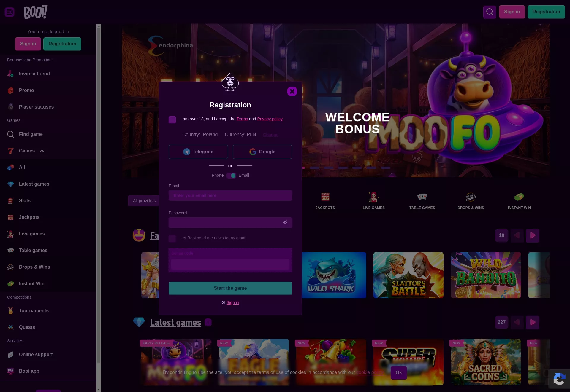This screenshot has height=392, width=570.
Task: Focus the Bonus code input field
Action: (x=230, y=264)
